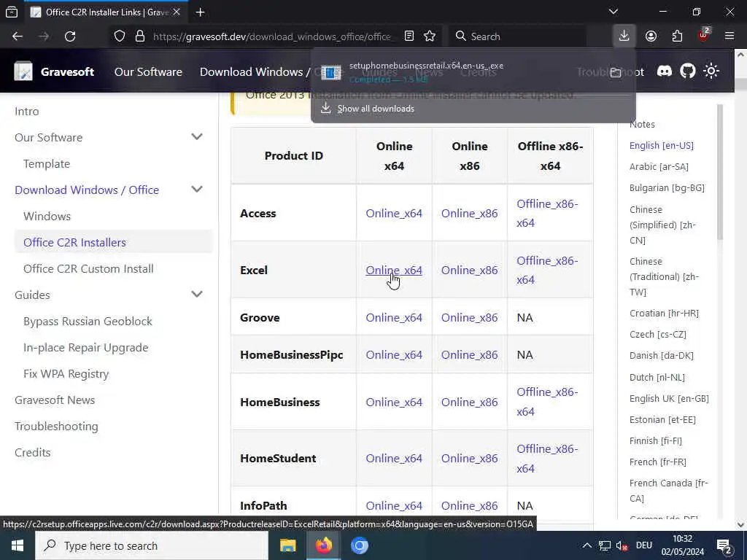Open File Explorer from the taskbar

(x=287, y=545)
